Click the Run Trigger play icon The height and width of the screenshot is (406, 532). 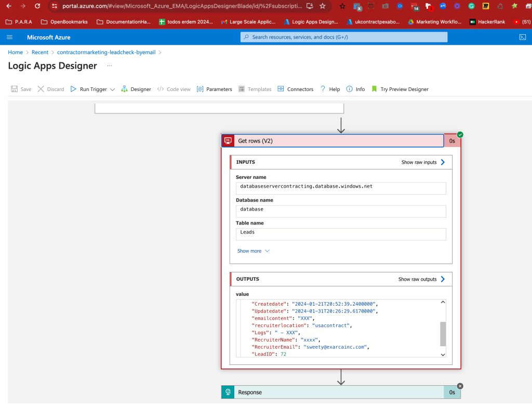pyautogui.click(x=73, y=89)
